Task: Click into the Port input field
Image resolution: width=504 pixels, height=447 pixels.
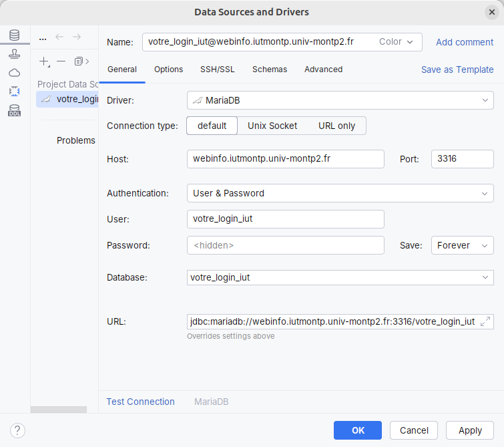Action: [x=462, y=158]
